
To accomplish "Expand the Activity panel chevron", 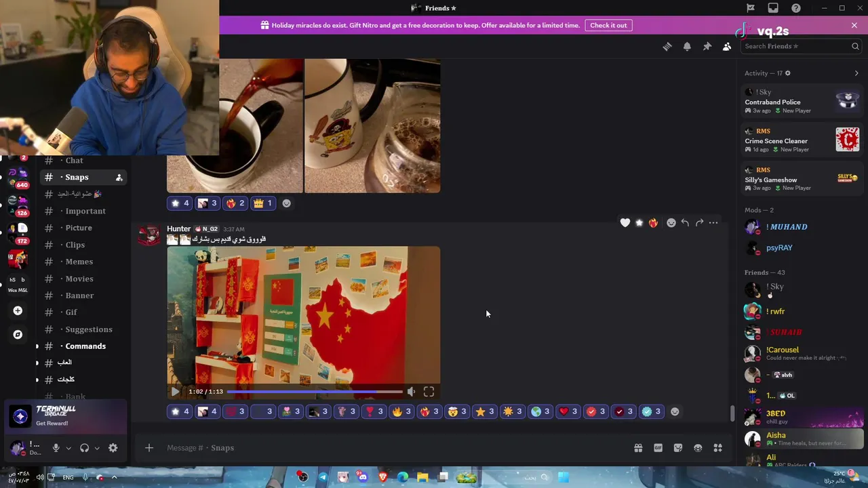I will (x=856, y=73).
